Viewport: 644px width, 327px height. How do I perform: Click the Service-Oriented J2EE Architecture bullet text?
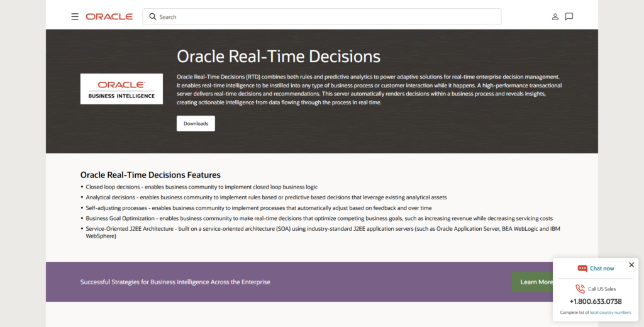coord(323,233)
